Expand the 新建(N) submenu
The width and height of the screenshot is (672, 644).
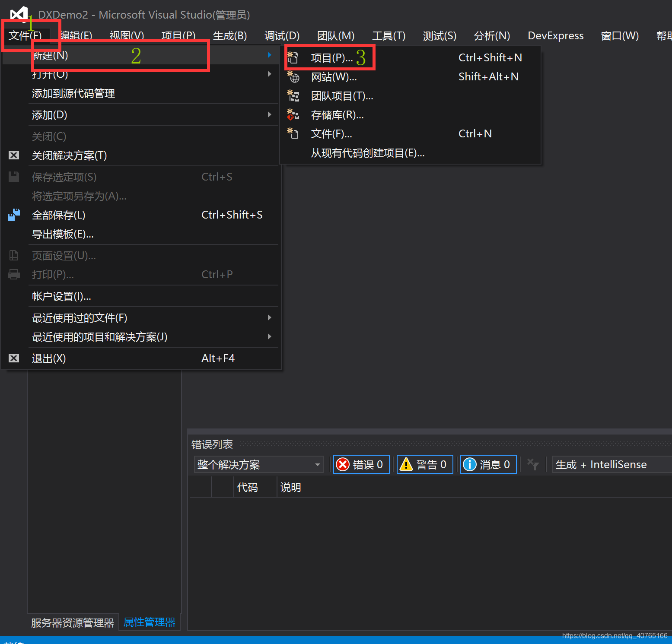[141, 55]
